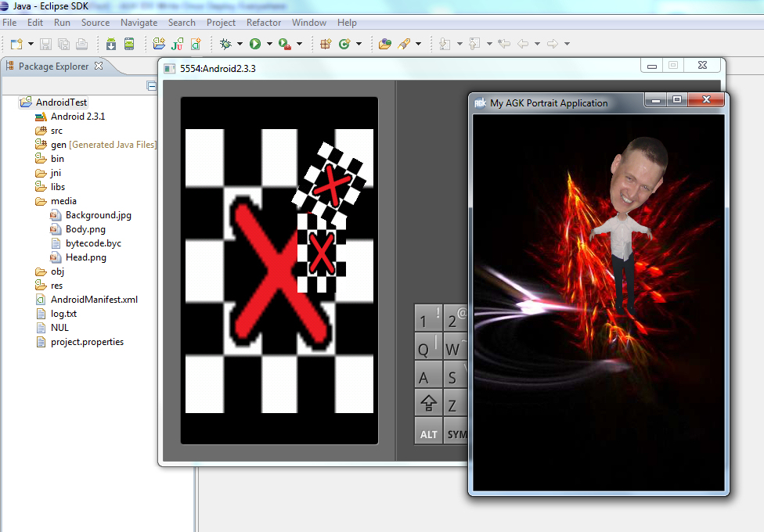Click the Back navigation arrow icon
The image size is (764, 532).
coord(523,44)
